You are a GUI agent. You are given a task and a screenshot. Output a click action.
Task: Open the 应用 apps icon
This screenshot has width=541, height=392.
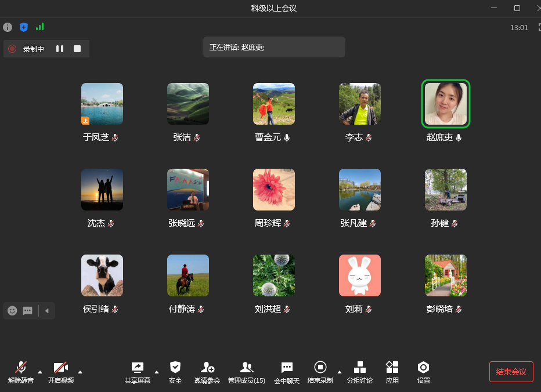(392, 368)
